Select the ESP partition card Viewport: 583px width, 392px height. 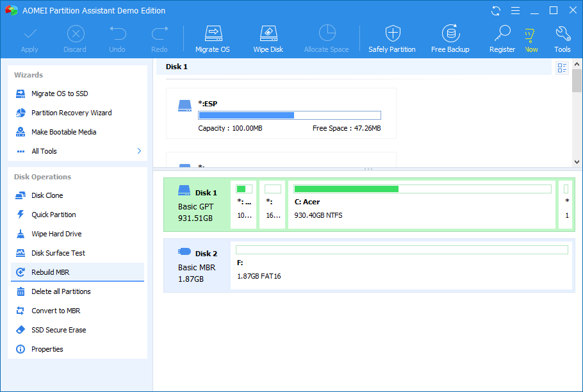point(281,113)
